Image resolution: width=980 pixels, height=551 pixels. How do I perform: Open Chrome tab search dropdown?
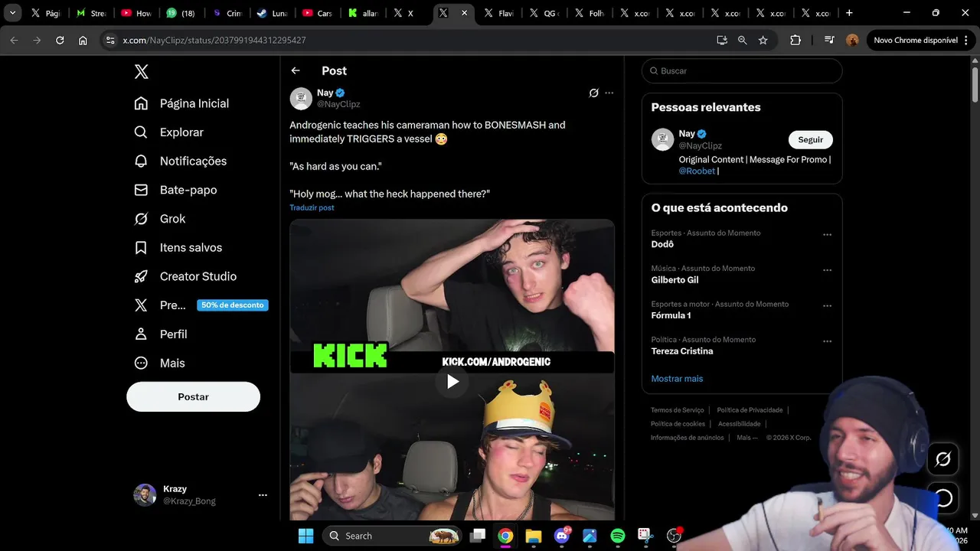[12, 13]
